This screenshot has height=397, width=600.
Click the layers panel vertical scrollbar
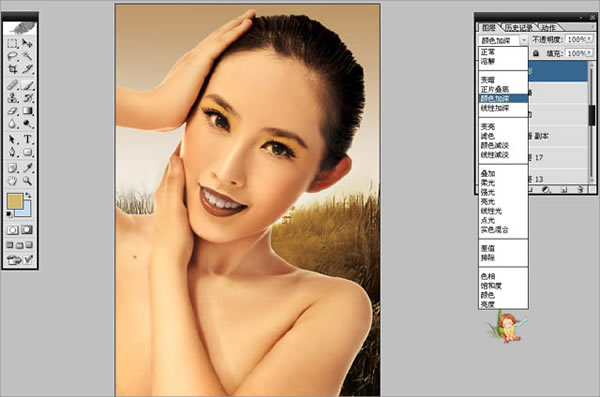592,122
